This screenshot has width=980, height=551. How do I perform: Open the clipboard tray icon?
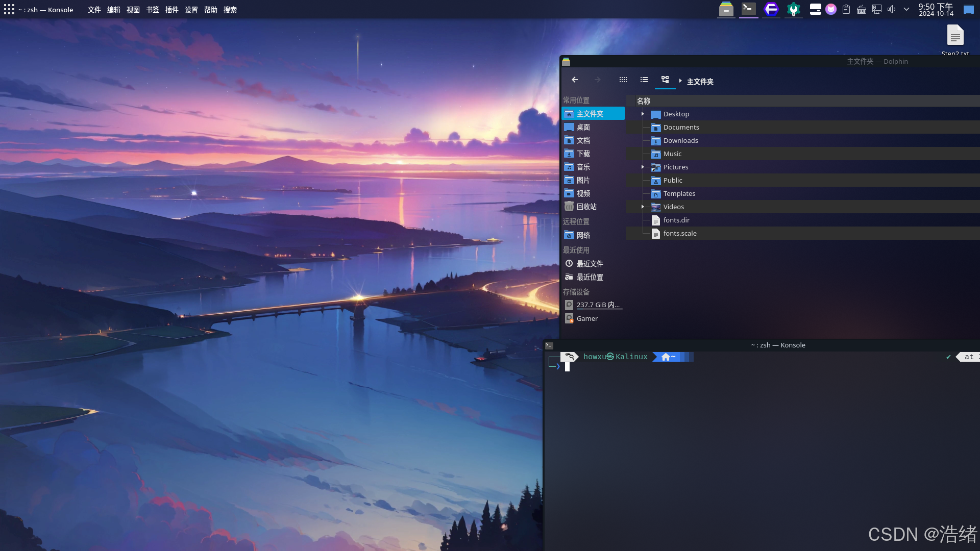click(x=846, y=9)
